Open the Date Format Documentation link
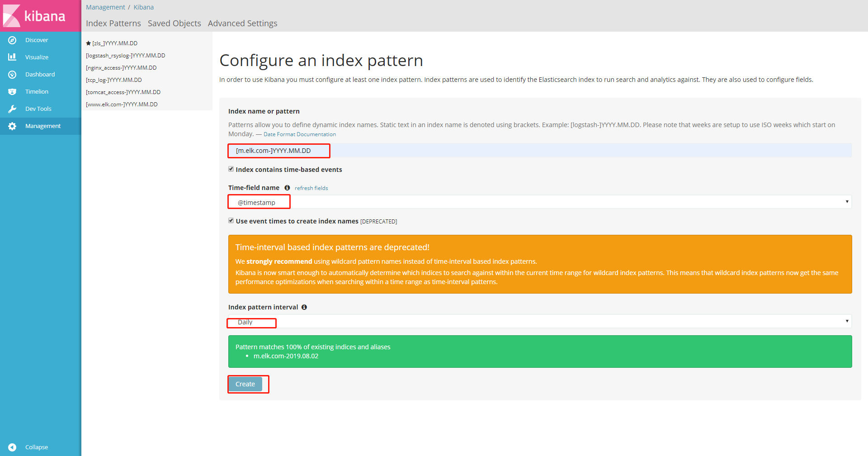Viewport: 868px width, 456px height. [300, 134]
